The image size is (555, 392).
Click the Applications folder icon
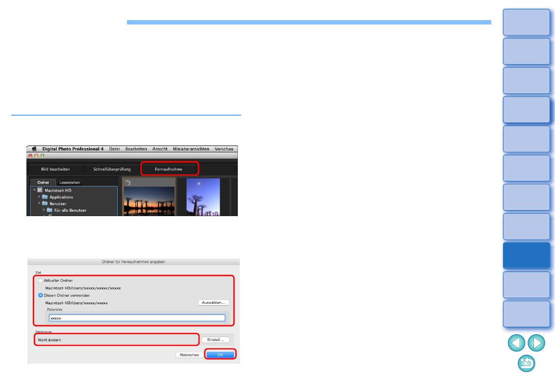[45, 196]
